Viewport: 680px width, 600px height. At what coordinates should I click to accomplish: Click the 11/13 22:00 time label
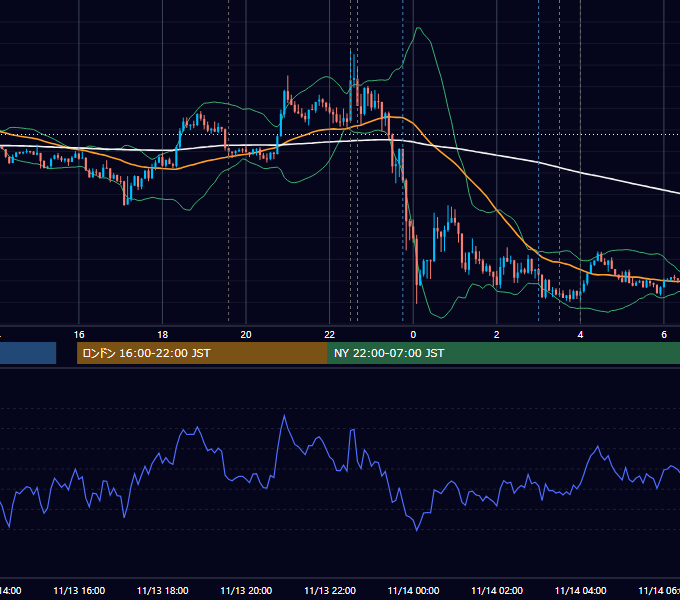coord(330,590)
